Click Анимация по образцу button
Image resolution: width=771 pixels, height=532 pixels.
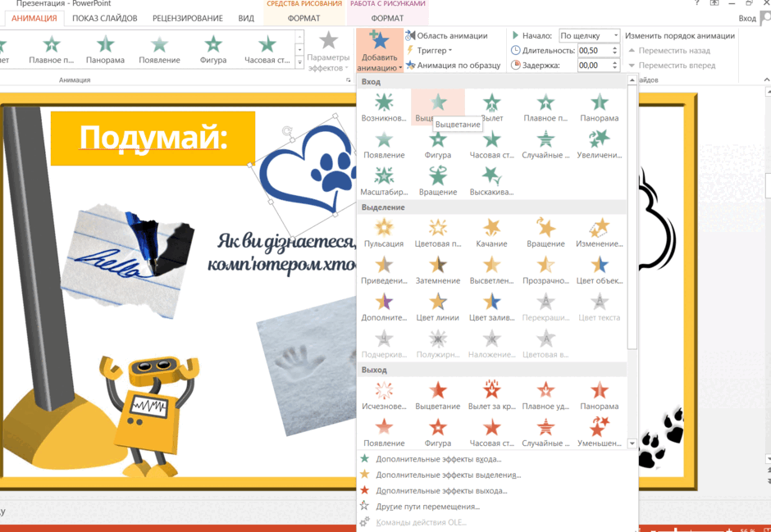pos(454,65)
